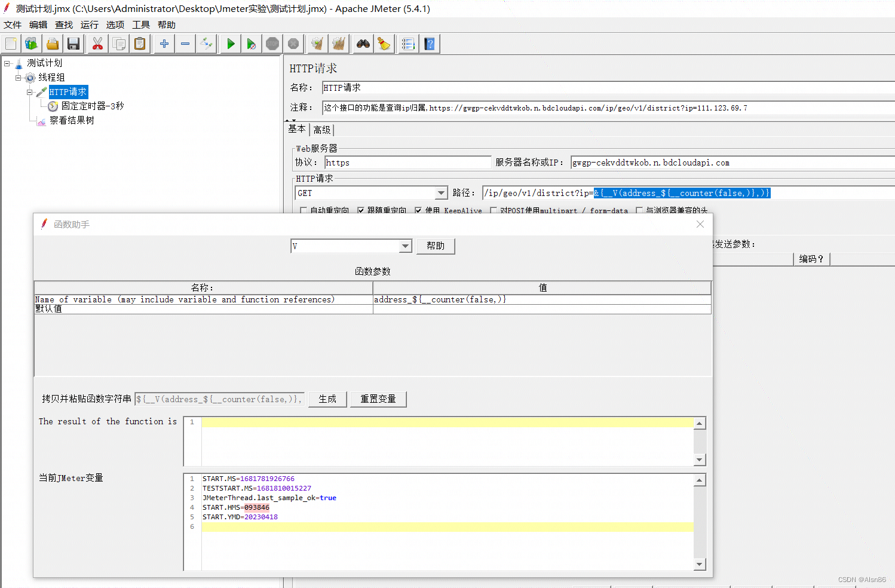Image resolution: width=895 pixels, height=588 pixels.
Task: Click the 拷贝并粘贴函数字符串 text field
Action: pyautogui.click(x=219, y=399)
